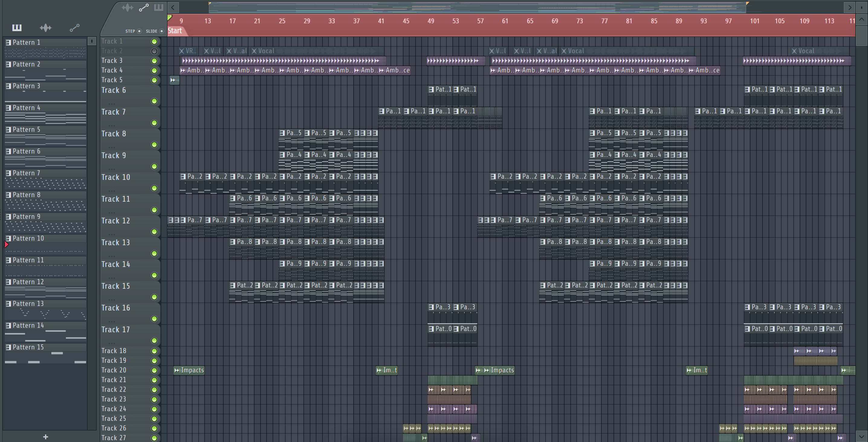This screenshot has height=442, width=868.
Task: Click the Pattern 10 selection arrow marker
Action: (x=6, y=245)
